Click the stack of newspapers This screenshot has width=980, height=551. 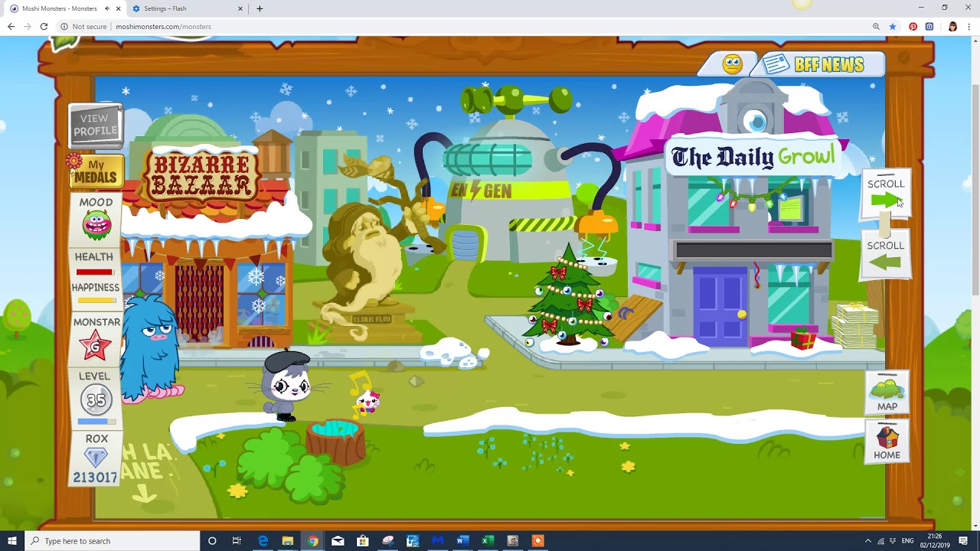[854, 325]
